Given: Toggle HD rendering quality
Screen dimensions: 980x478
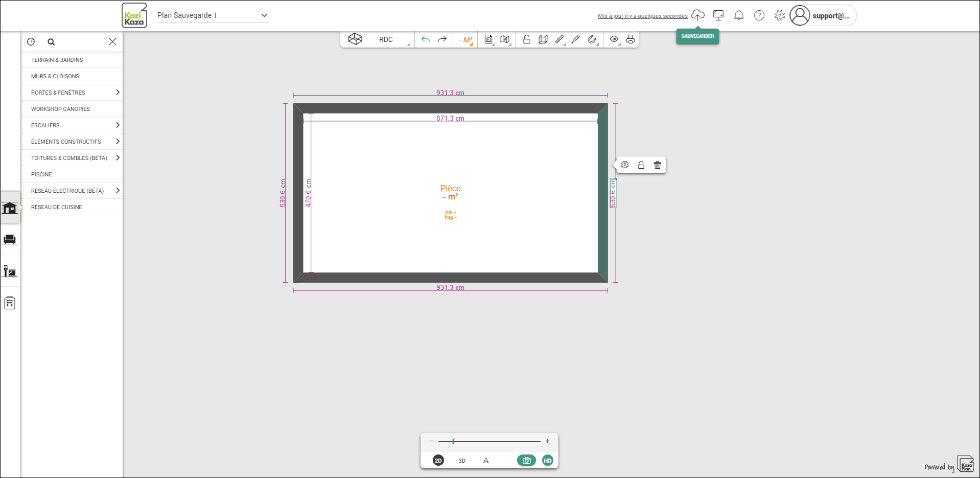Looking at the screenshot, I should 548,461.
